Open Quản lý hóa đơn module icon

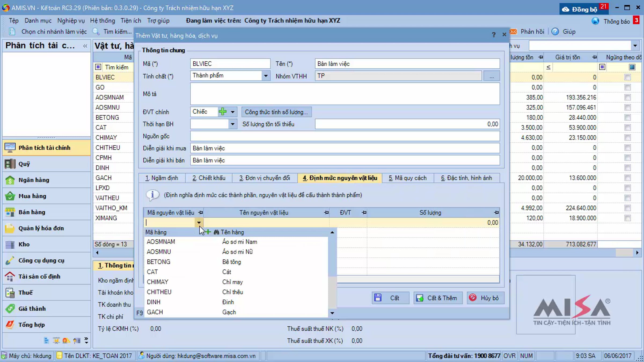click(x=10, y=228)
